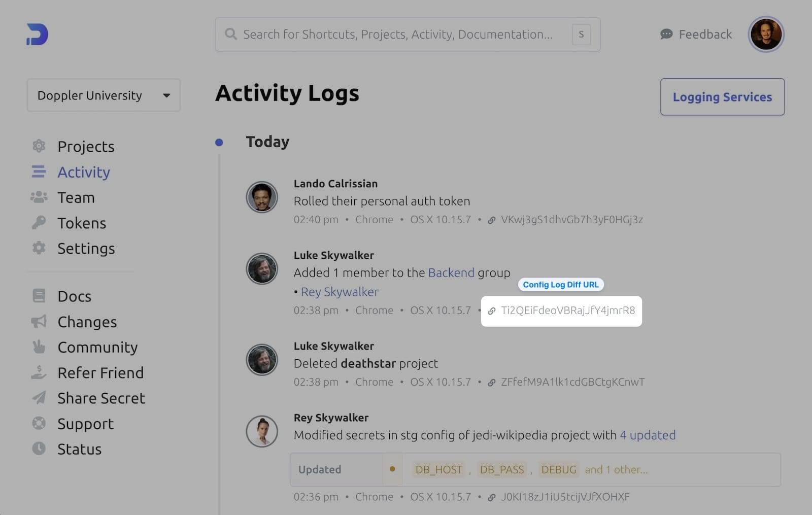Click the 02:36 pm timestamp
The height and width of the screenshot is (515, 812).
316,497
